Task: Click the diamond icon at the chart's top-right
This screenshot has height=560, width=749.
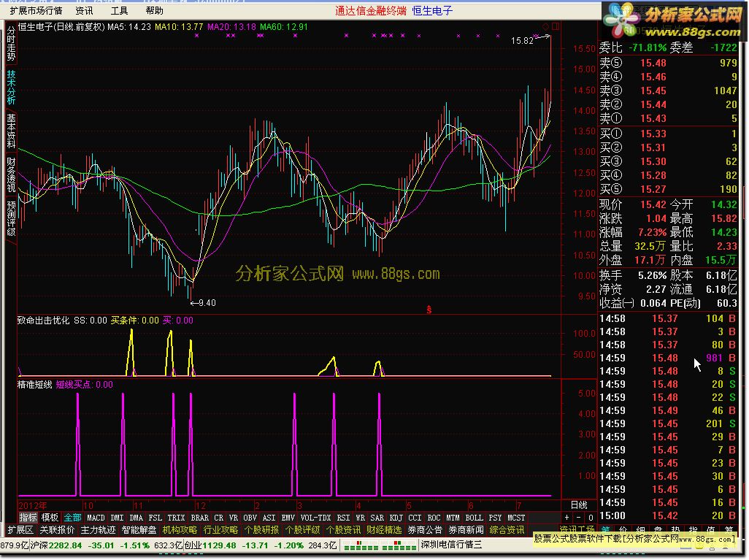Action: (x=545, y=26)
